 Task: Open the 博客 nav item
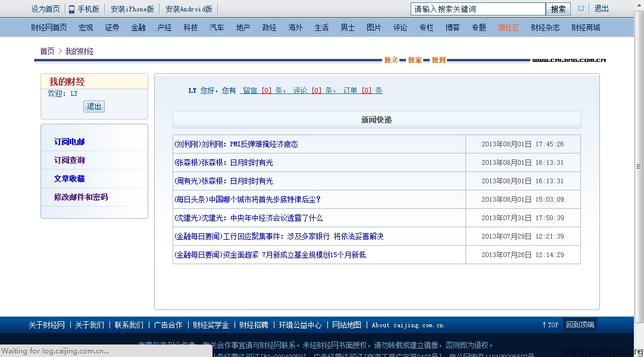point(452,27)
